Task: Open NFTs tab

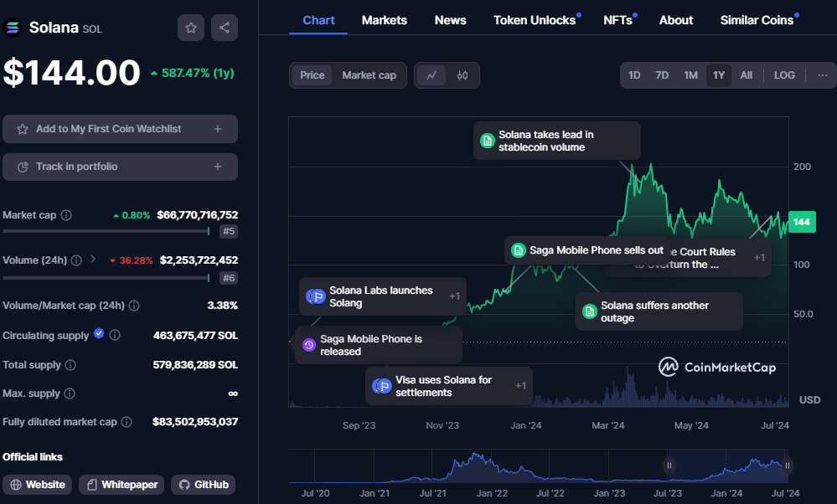Action: (618, 20)
